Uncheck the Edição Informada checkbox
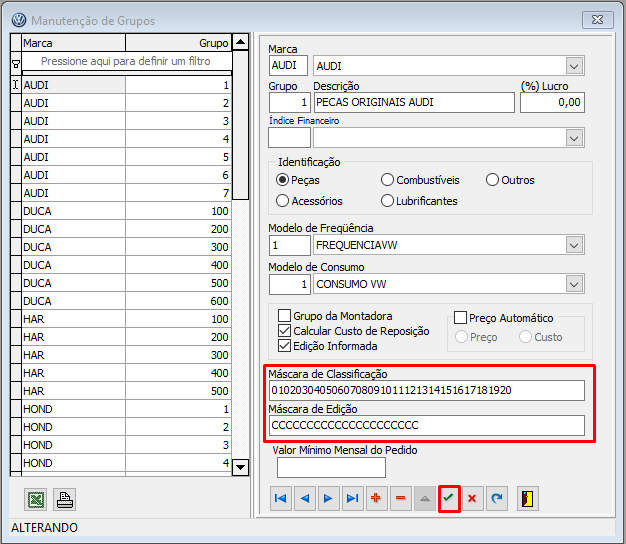The width and height of the screenshot is (626, 544). 284,346
